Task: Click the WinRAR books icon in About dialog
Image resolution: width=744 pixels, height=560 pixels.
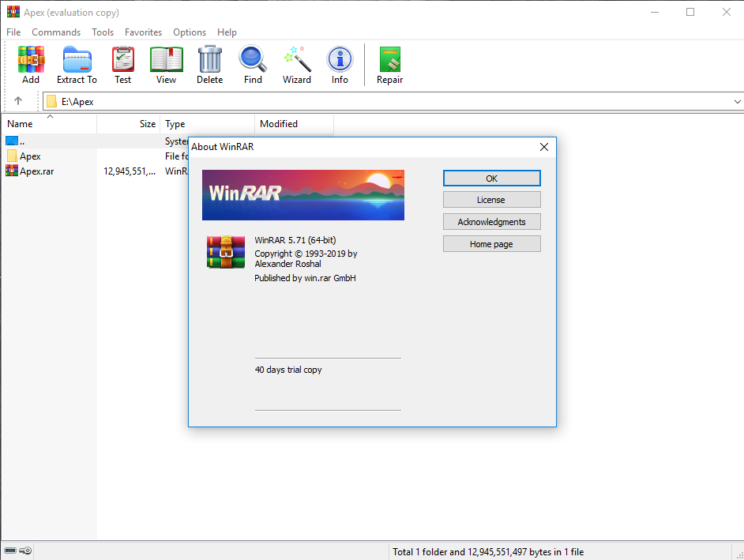Action: [x=226, y=251]
